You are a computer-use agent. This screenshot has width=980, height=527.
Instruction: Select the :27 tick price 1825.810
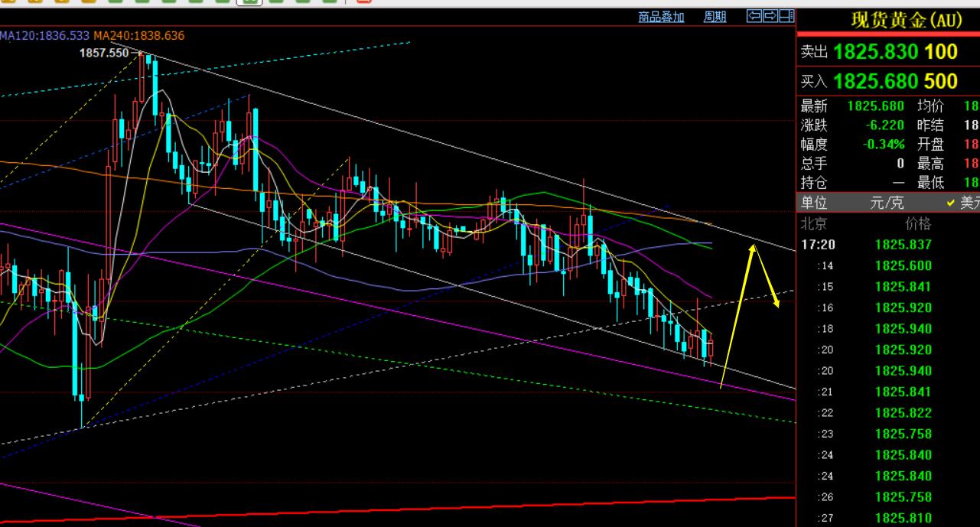click(x=903, y=518)
